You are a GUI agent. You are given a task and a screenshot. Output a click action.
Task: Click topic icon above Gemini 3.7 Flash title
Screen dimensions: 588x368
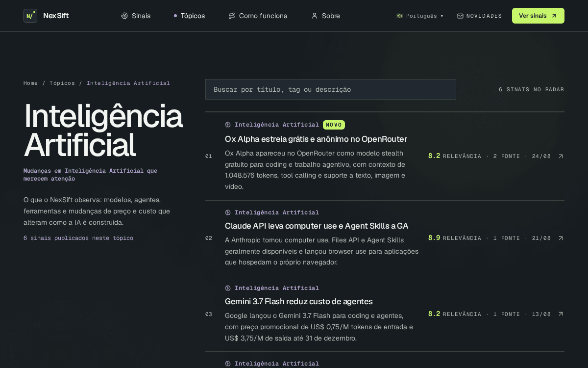click(228, 288)
